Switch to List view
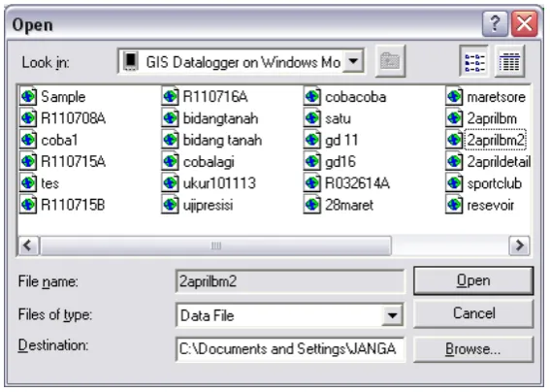 pos(474,62)
